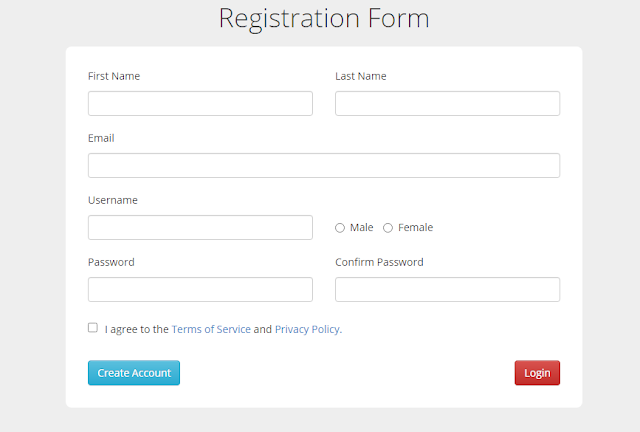Click the Registration Form heading
640x432 pixels.
(323, 18)
